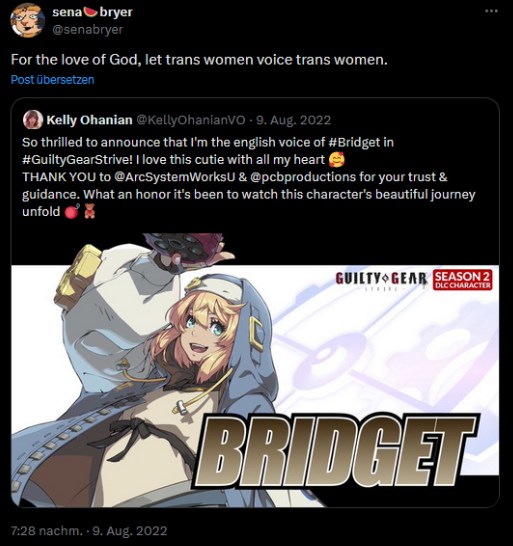
Task: Open the Bridget character image
Action: coord(255,370)
